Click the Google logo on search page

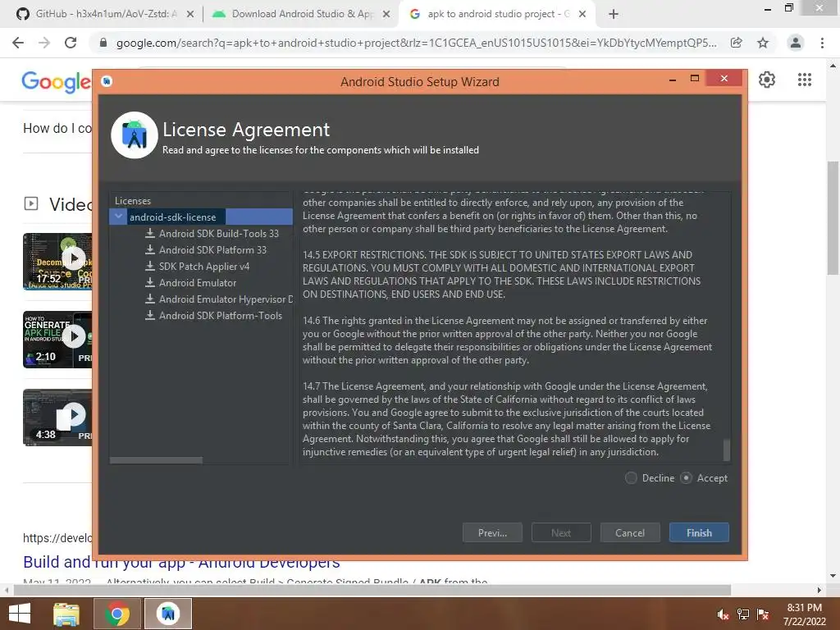coord(57,81)
